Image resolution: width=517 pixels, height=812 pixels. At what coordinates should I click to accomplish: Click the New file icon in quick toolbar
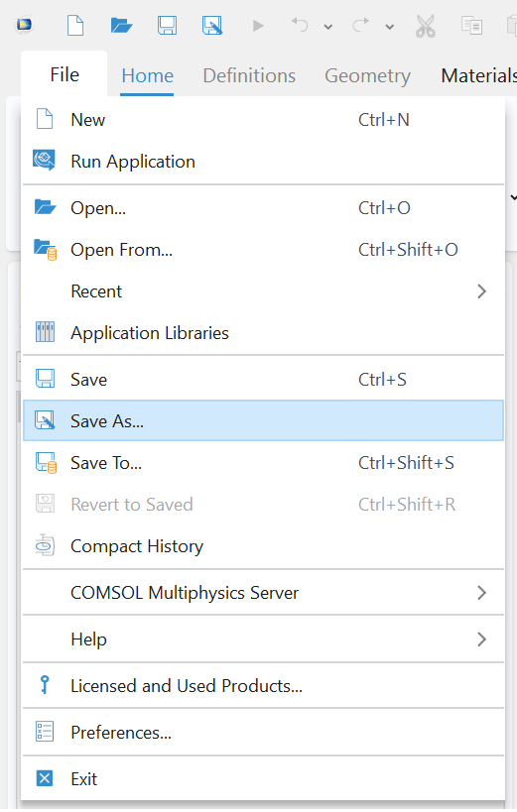(x=75, y=25)
